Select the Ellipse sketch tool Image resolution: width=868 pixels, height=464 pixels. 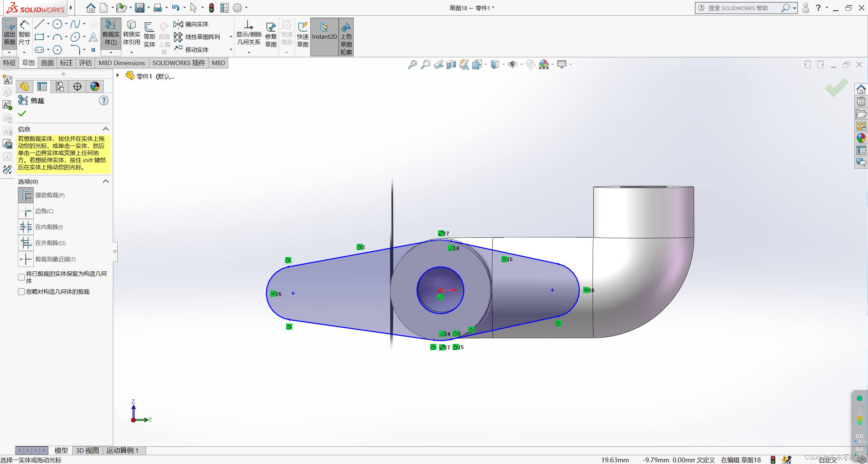[x=75, y=37]
